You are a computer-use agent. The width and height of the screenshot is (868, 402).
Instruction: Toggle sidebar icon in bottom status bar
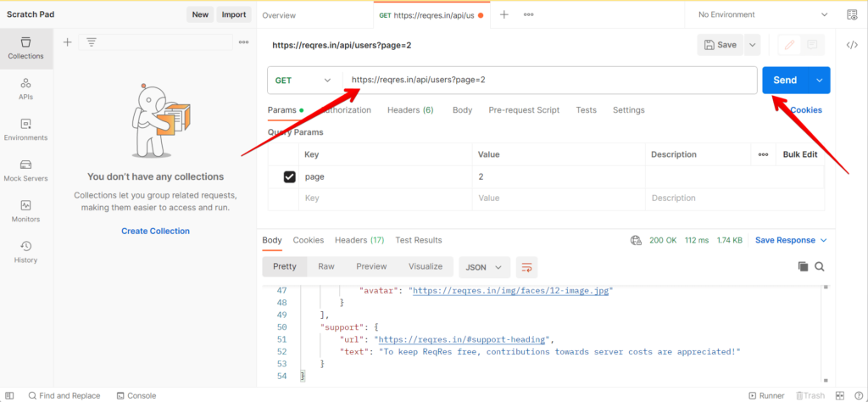click(x=9, y=395)
